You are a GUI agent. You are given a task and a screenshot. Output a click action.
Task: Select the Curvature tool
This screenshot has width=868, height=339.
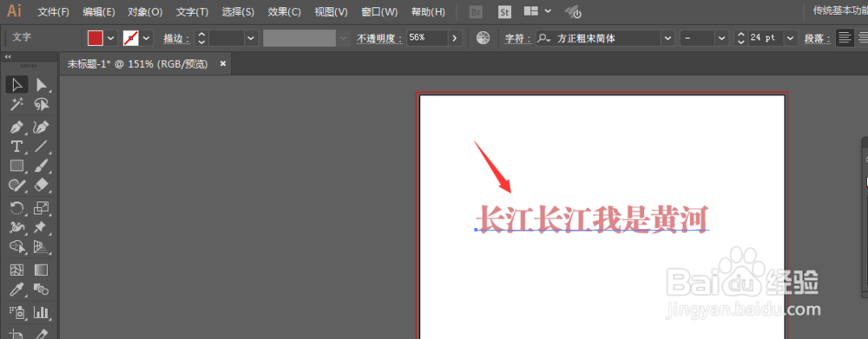point(42,127)
